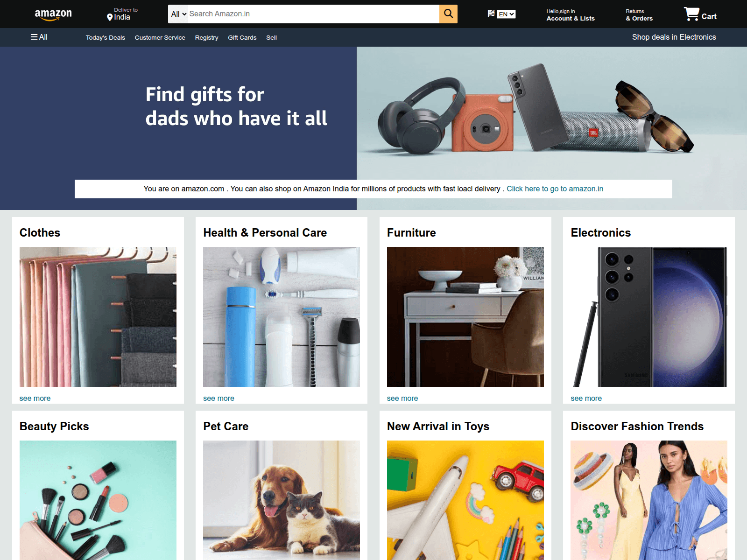The image size is (747, 560).
Task: Focus the Search Amazon.in field
Action: pyautogui.click(x=313, y=14)
